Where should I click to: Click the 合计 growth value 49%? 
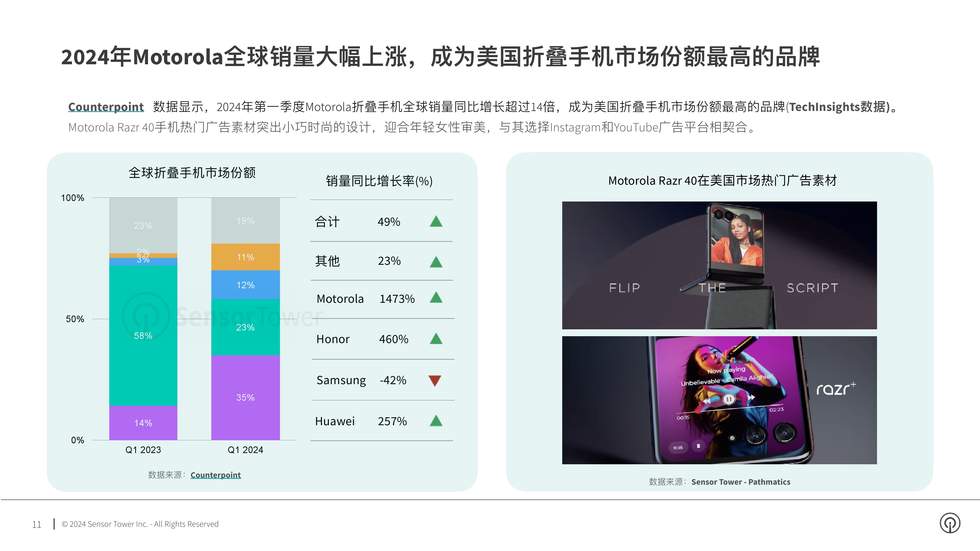point(389,222)
